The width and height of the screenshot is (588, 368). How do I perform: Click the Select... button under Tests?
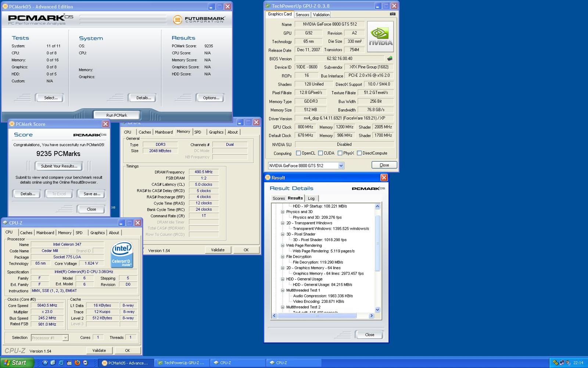(51, 98)
